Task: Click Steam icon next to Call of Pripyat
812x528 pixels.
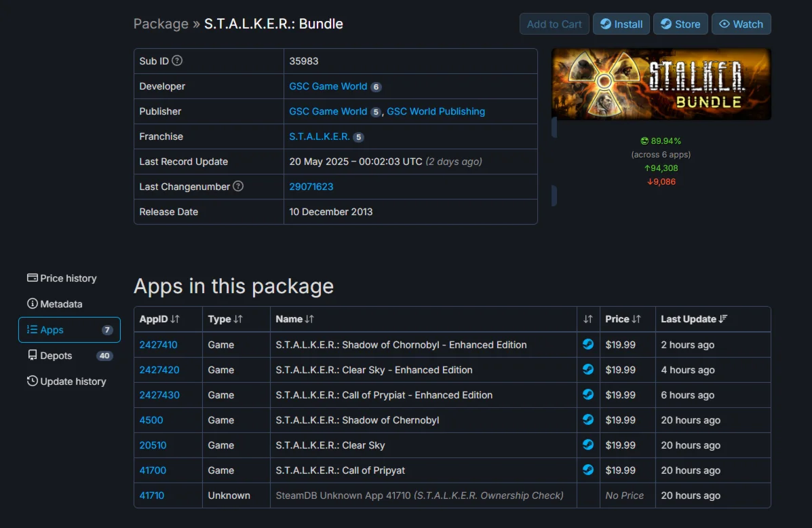Action: (x=587, y=470)
